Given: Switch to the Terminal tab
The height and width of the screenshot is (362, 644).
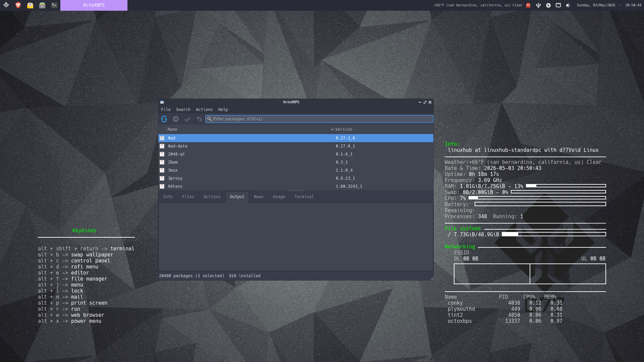Looking at the screenshot, I should (304, 197).
